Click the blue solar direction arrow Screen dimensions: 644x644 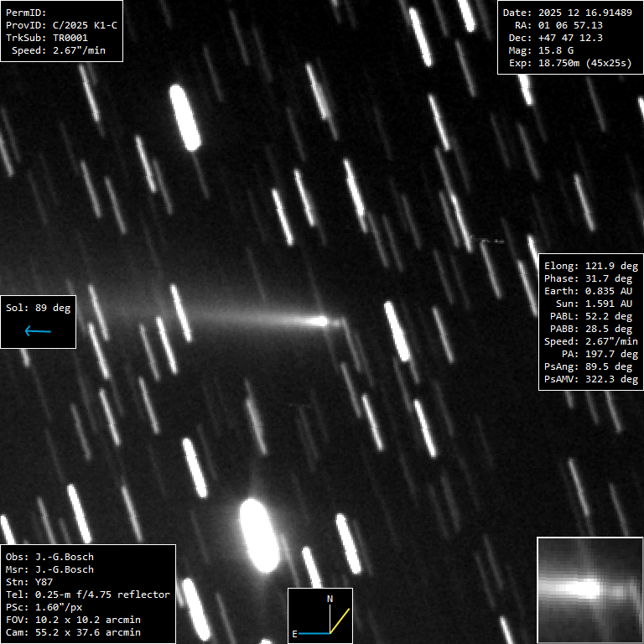tap(38, 331)
